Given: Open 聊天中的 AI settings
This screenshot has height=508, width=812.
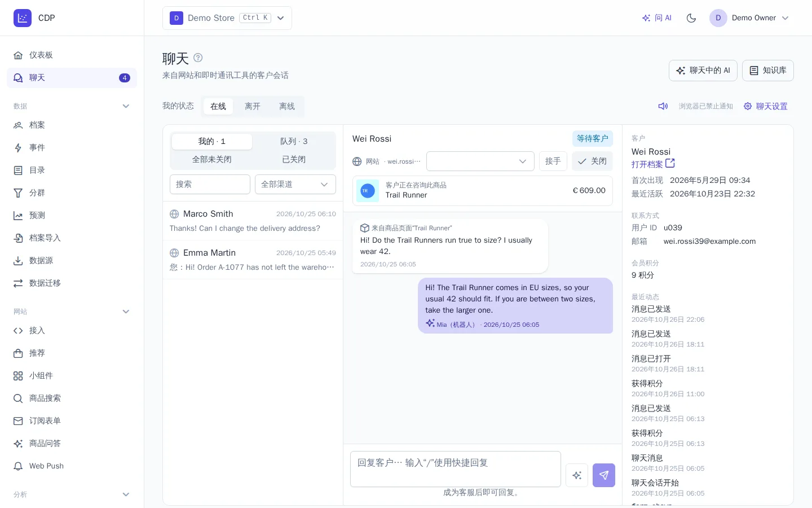Looking at the screenshot, I should (703, 71).
